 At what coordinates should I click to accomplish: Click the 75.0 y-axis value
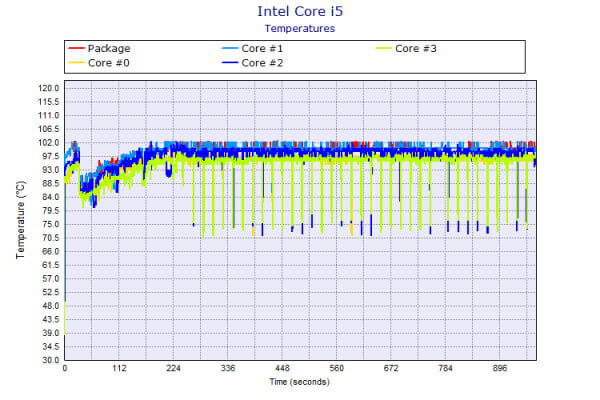coord(51,224)
